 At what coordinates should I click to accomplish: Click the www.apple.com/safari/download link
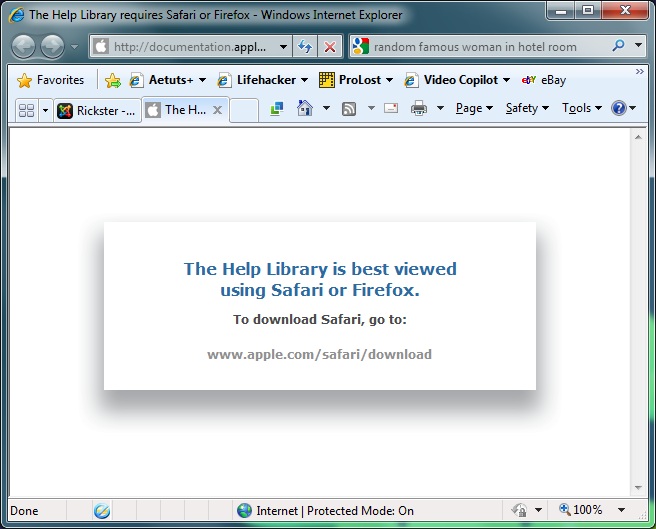point(319,354)
